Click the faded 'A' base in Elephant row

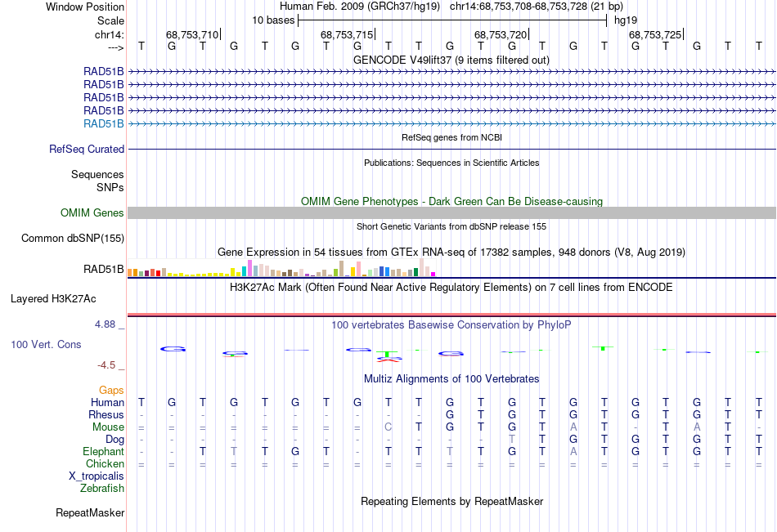pos(573,451)
